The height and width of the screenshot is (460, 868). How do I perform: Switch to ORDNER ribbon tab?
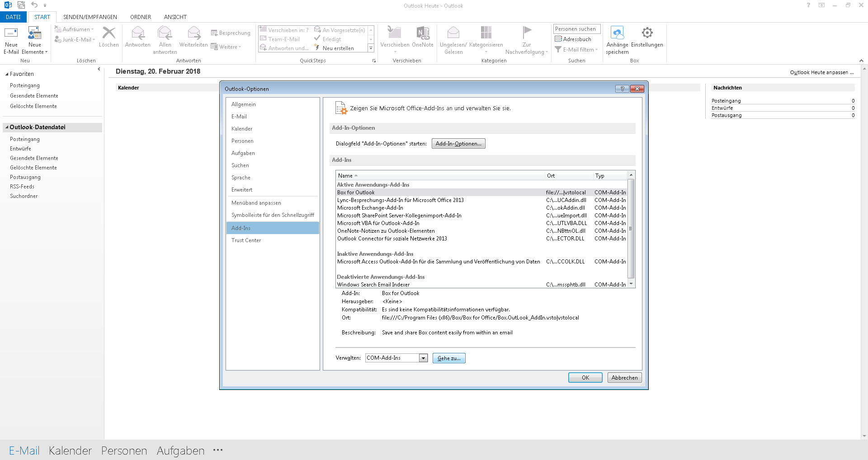coord(141,17)
